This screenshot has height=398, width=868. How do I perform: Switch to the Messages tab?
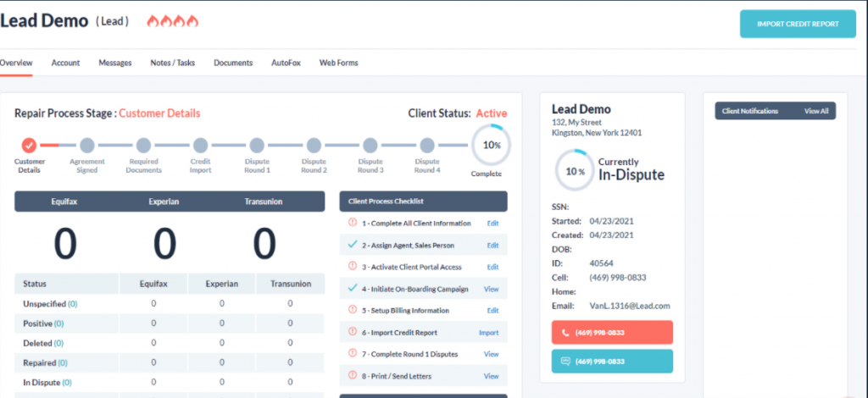pyautogui.click(x=114, y=63)
